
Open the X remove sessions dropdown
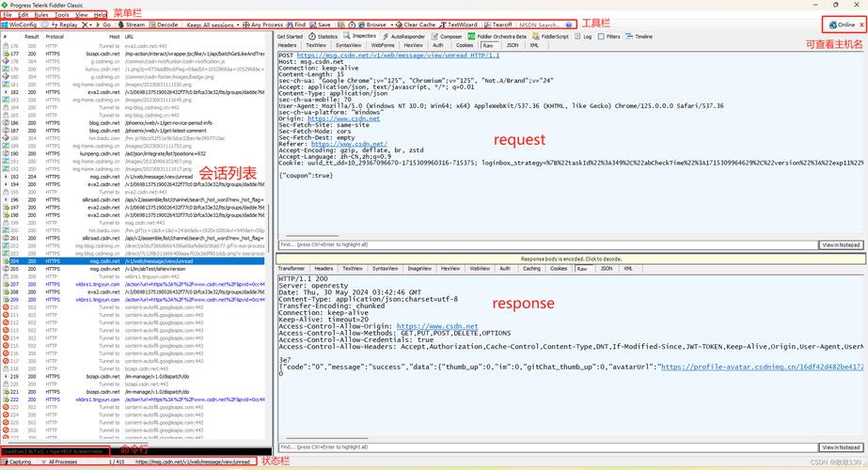click(87, 25)
